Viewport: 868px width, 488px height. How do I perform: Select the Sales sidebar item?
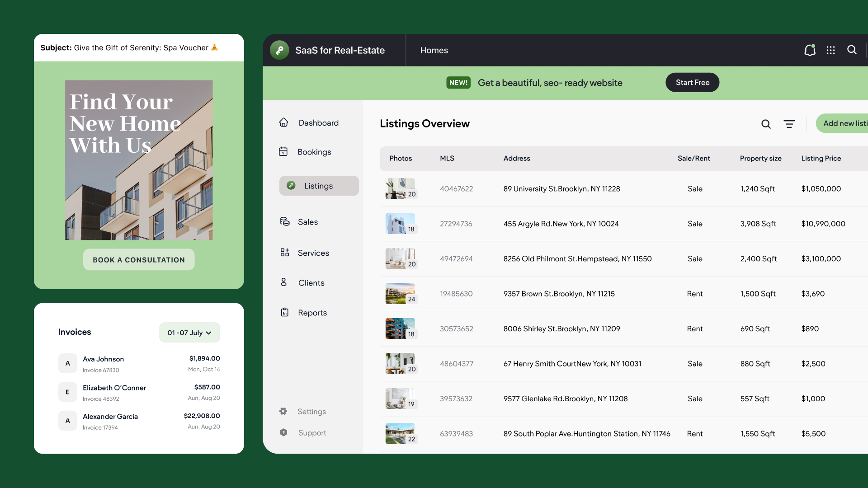[307, 222]
